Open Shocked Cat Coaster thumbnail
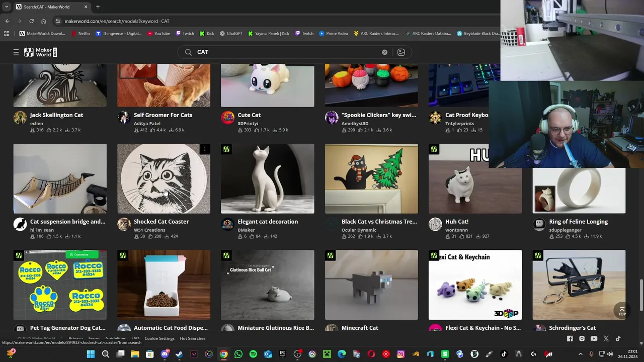This screenshot has width=644, height=362. [164, 178]
